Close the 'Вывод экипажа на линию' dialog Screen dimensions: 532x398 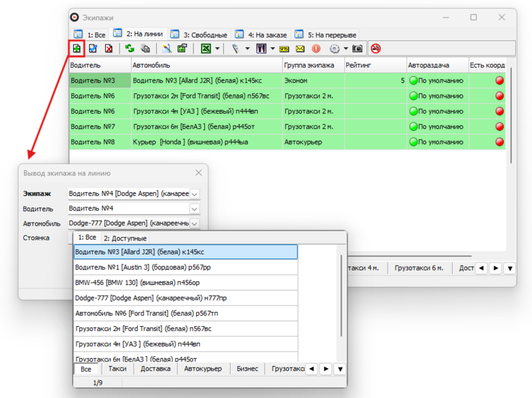click(x=198, y=173)
